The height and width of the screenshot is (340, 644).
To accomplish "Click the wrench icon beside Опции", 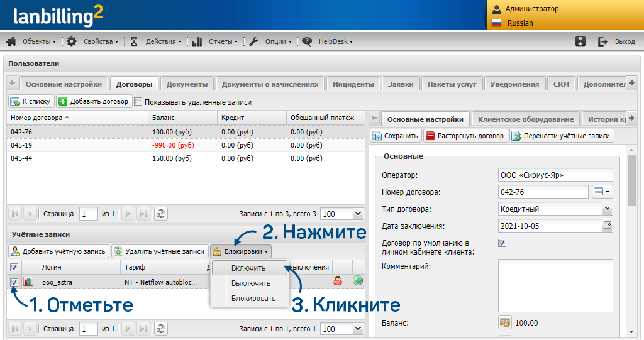I will pos(254,41).
